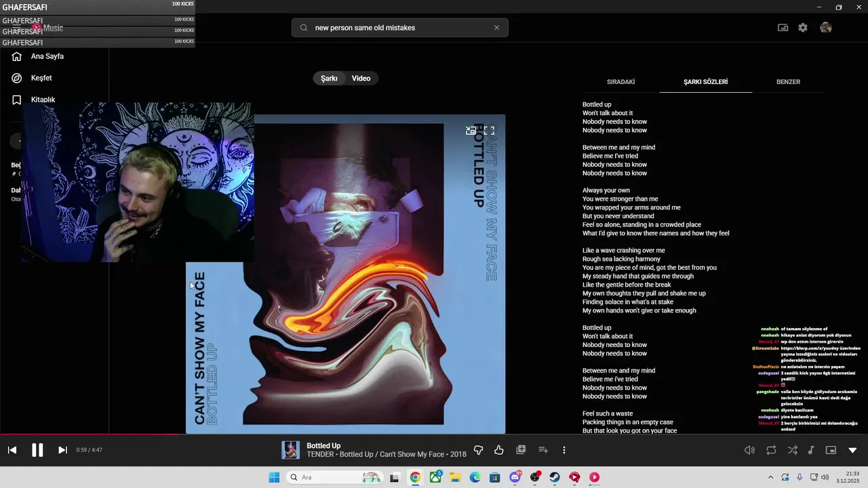Image resolution: width=868 pixels, height=488 pixels.
Task: Skip to next track
Action: point(62,450)
